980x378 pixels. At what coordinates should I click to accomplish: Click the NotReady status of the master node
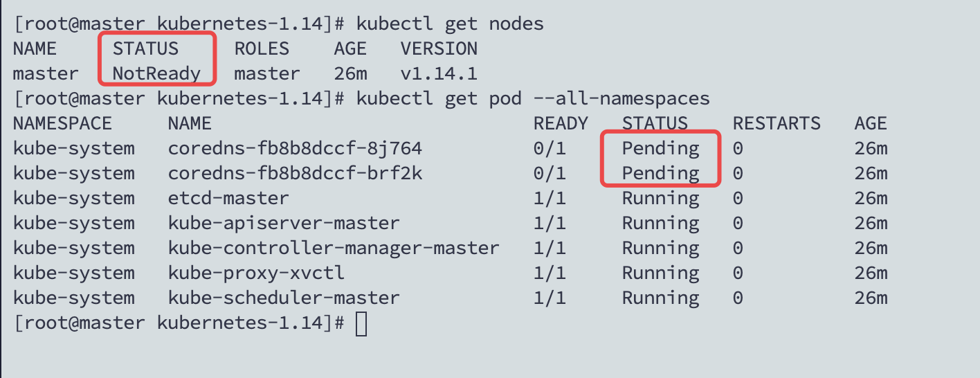point(157,73)
